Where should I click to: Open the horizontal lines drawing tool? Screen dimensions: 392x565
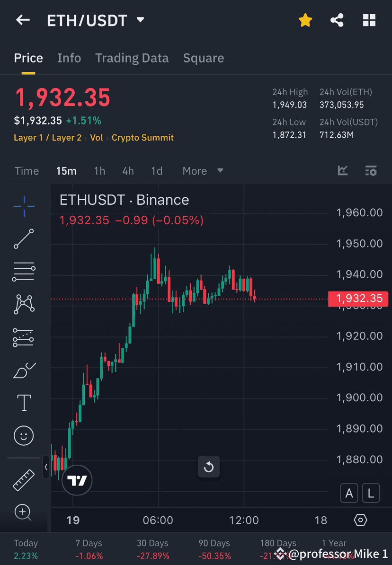(24, 272)
